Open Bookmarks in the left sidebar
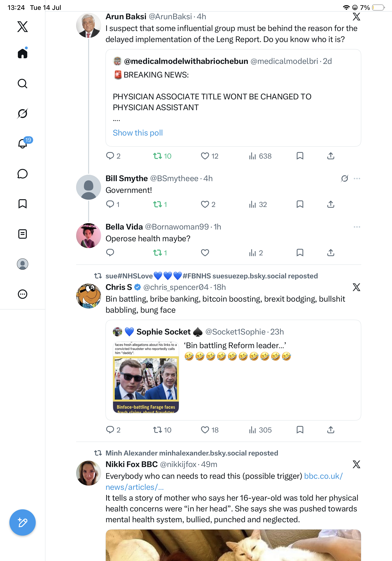The width and height of the screenshot is (392, 561). (23, 204)
